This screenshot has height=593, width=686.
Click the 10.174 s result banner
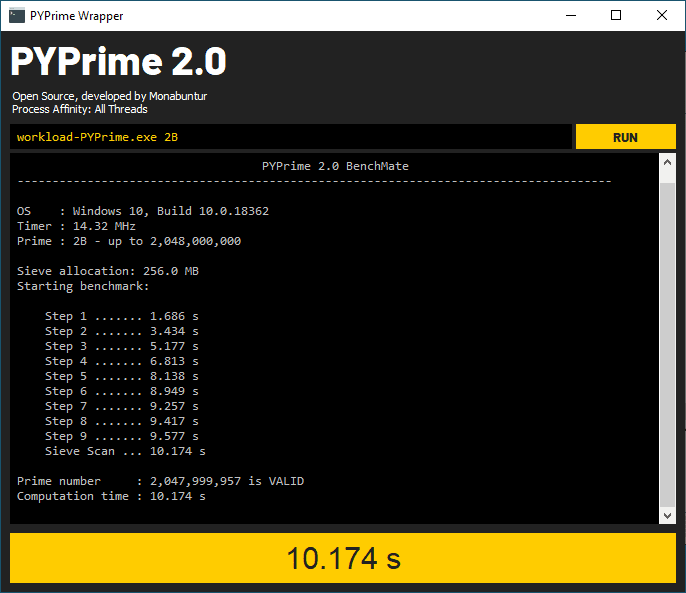343,558
